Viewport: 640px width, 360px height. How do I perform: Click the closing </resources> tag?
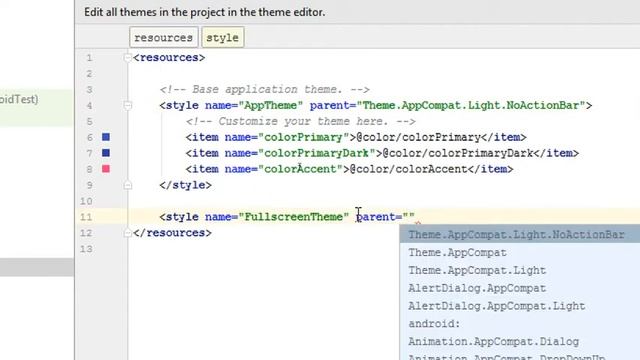coord(172,233)
